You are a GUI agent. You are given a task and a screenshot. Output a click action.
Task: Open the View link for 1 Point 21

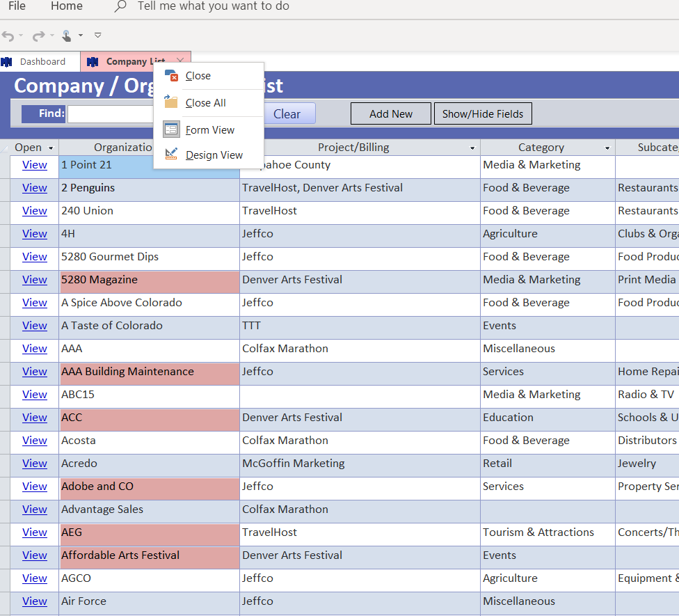click(35, 165)
